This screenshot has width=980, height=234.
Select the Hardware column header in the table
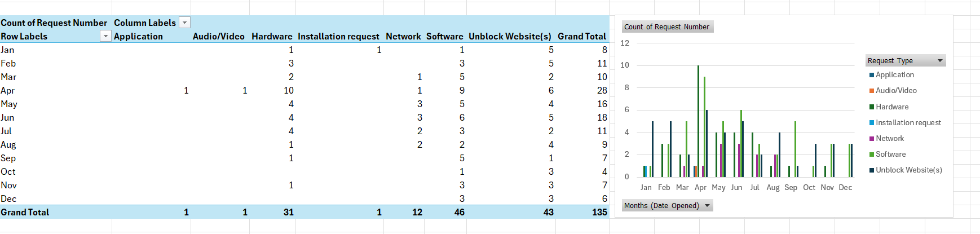click(272, 36)
